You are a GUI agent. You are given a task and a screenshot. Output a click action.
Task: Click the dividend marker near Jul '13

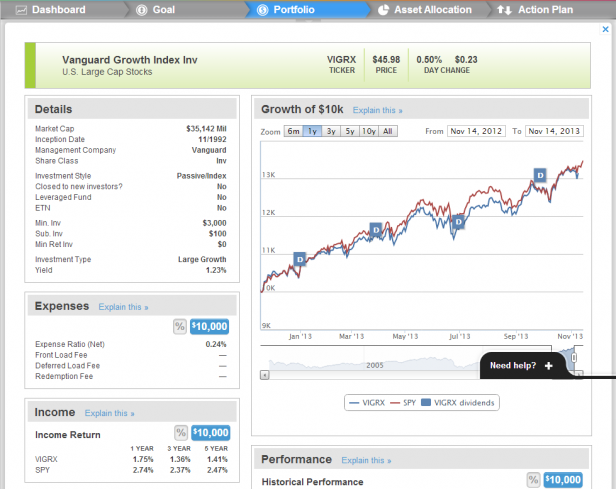(458, 222)
